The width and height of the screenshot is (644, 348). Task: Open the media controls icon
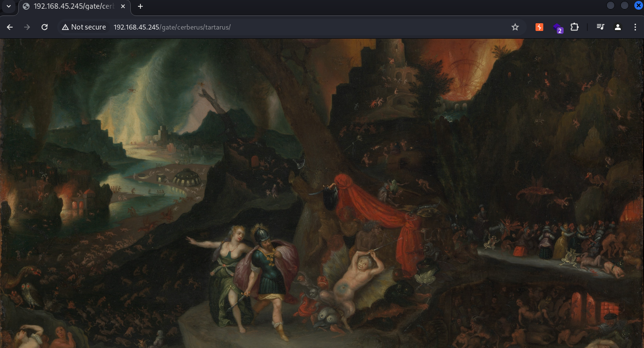pos(600,27)
